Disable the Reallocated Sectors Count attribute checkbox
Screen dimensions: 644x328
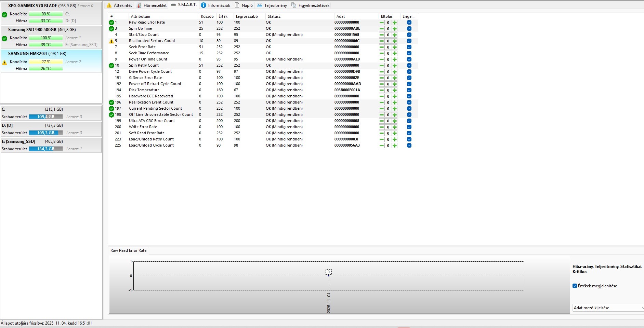point(409,41)
